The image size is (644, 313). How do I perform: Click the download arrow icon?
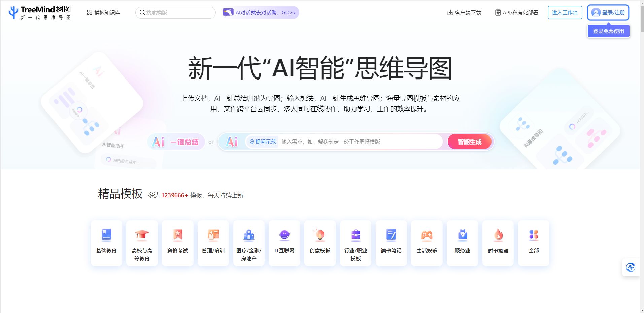[x=450, y=12]
